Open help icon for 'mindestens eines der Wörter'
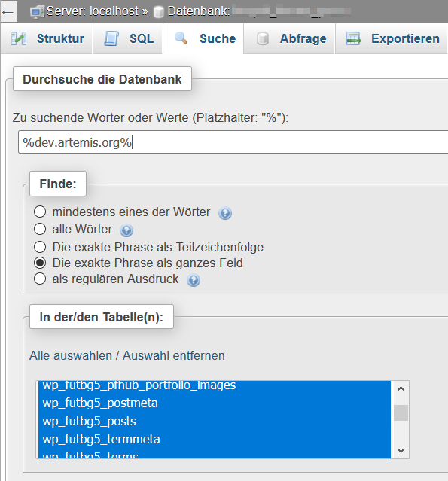This screenshot has height=481, width=448. pyautogui.click(x=225, y=213)
